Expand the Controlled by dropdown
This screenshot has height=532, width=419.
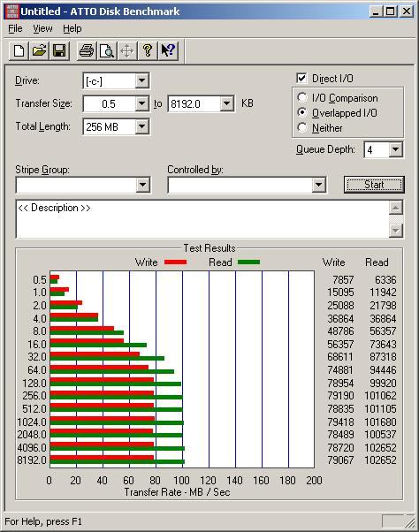318,185
